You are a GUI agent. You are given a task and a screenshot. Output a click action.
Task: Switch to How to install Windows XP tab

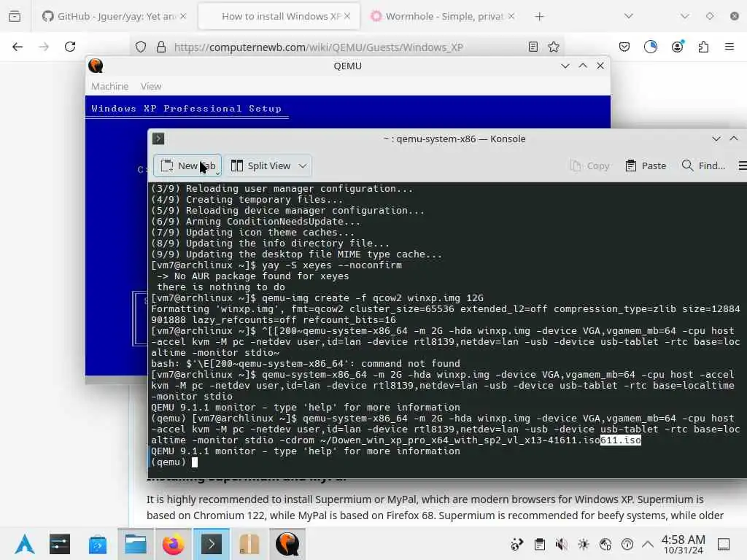279,17
